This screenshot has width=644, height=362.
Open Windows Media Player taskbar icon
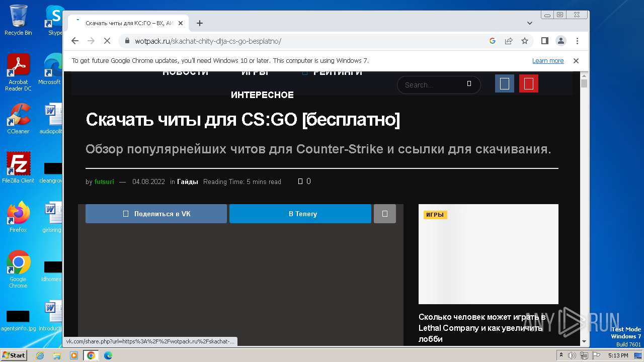tap(74, 355)
